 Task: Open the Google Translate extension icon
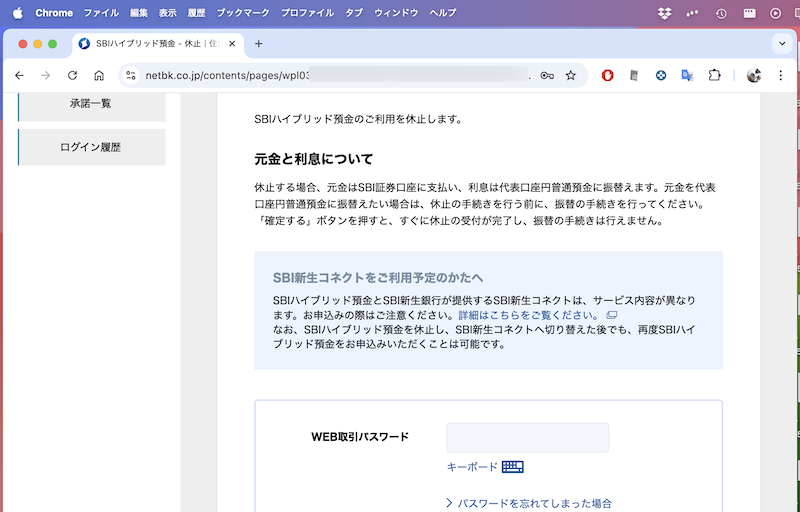[x=688, y=75]
